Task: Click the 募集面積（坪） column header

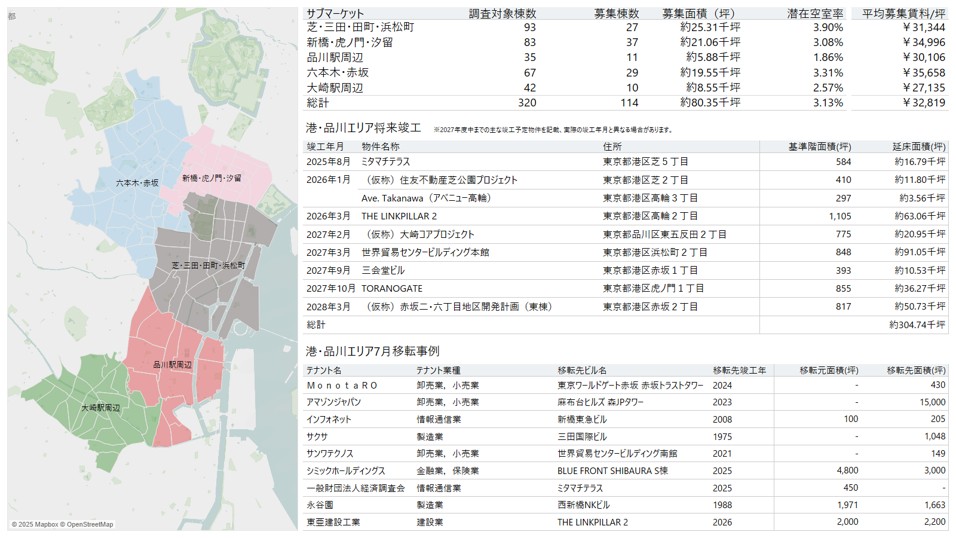Action: pos(701,13)
